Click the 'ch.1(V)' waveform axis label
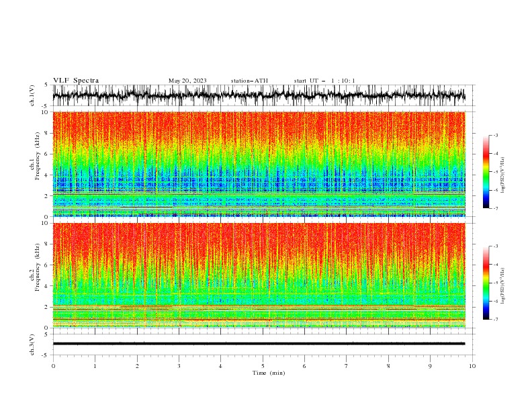This screenshot has width=532, height=411. point(32,95)
